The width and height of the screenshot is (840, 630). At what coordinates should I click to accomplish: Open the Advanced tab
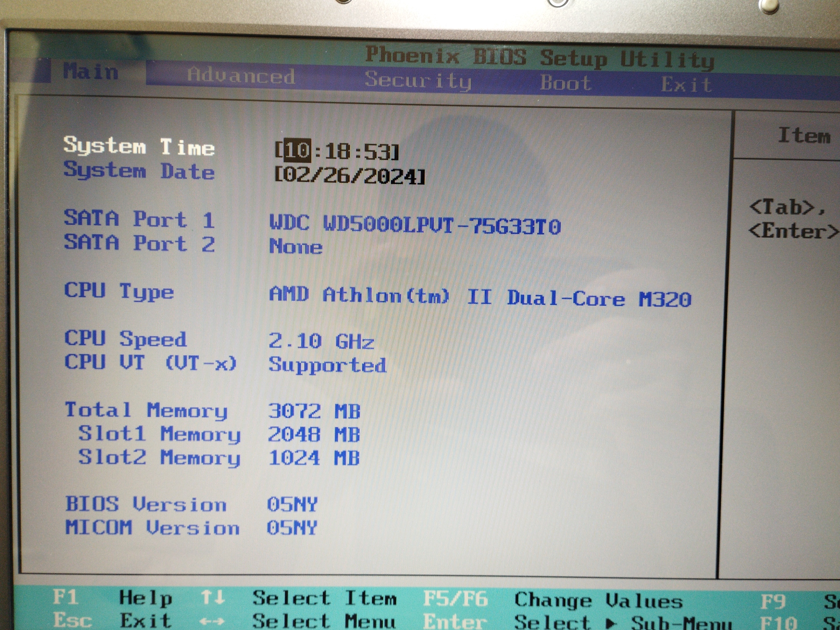[241, 76]
